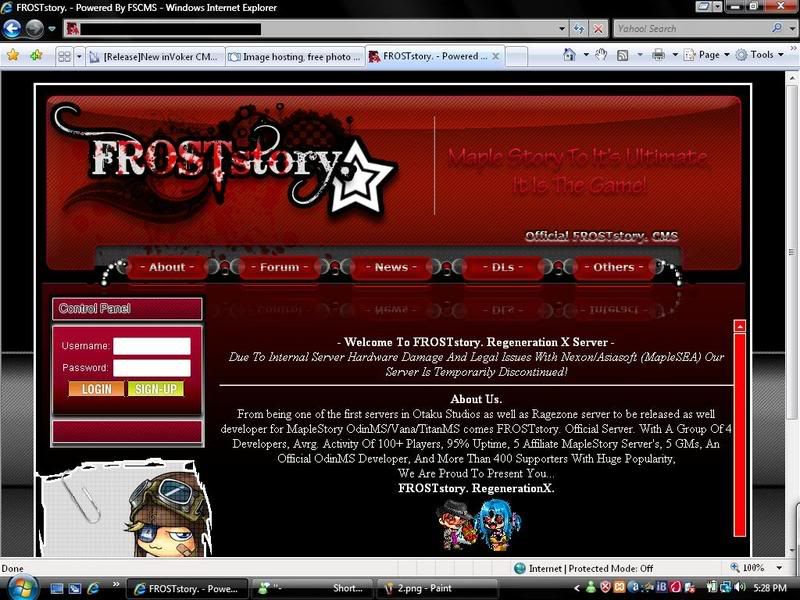Refresh the page with the refresh icon
800x600 pixels.
[579, 29]
